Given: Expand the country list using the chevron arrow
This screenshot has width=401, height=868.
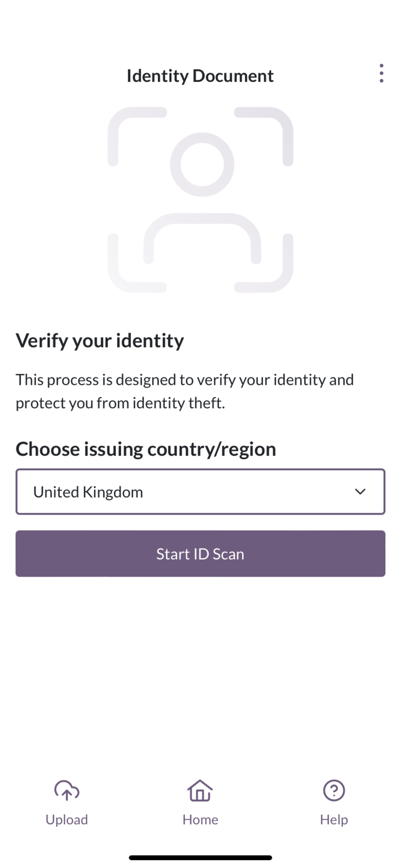Looking at the screenshot, I should [x=360, y=492].
